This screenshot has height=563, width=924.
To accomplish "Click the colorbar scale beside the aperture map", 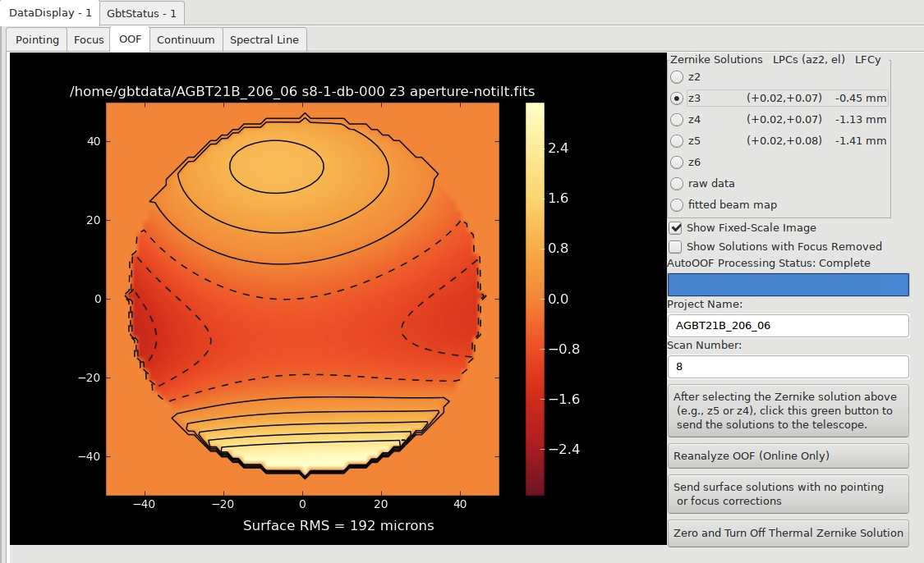I will tap(535, 299).
